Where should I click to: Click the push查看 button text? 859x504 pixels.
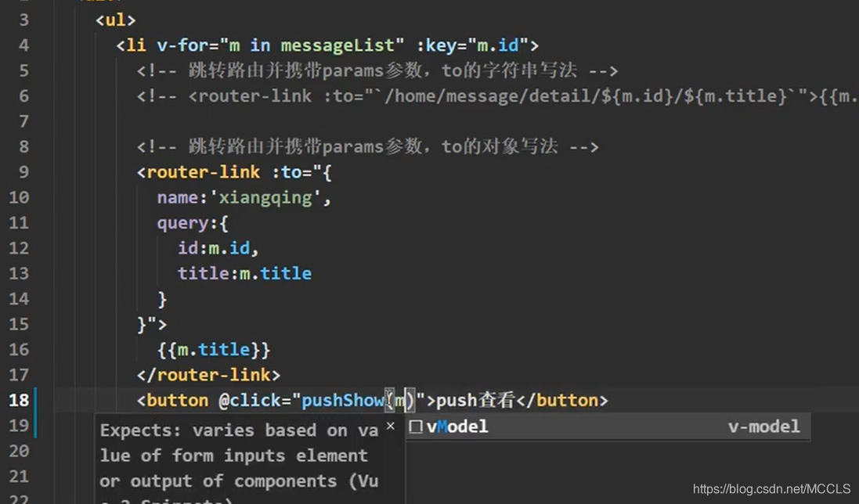475,401
